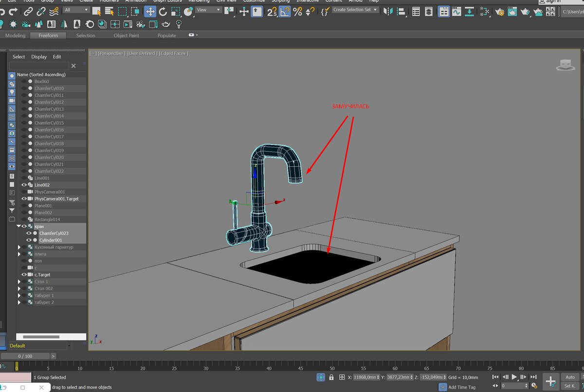Click the Align tool icon
584x392 pixels.
[x=401, y=11]
